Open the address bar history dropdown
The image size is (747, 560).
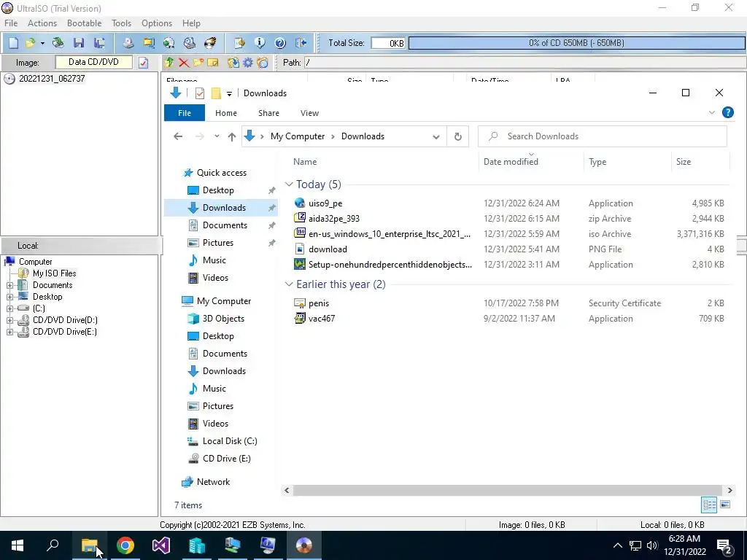click(x=436, y=136)
